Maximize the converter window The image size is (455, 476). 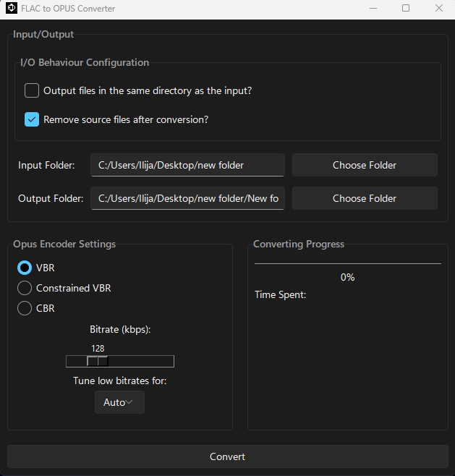coord(406,8)
